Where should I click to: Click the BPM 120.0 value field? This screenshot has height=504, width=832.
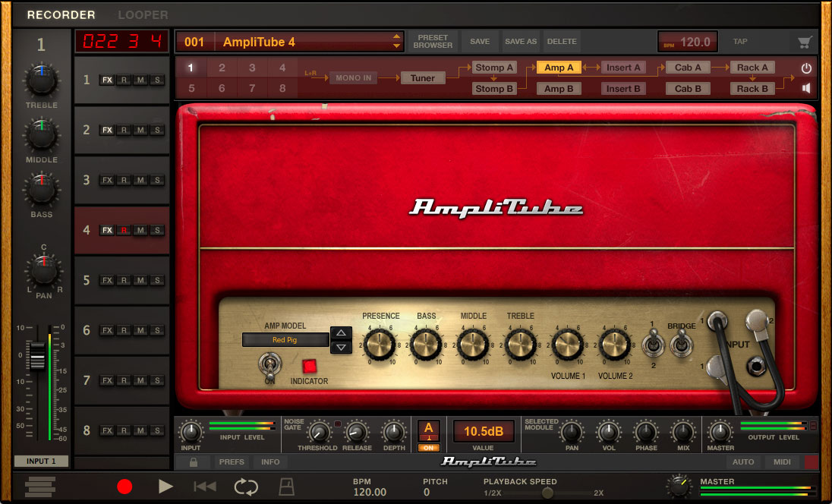pos(688,42)
